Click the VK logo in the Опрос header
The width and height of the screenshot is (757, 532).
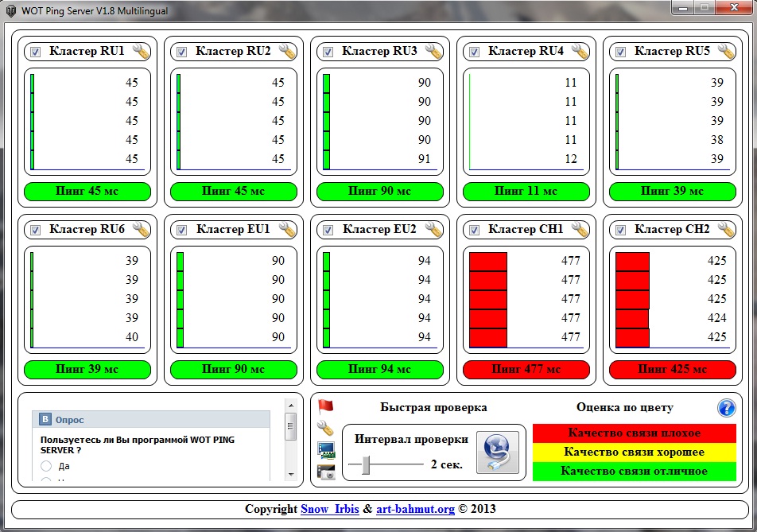(45, 419)
